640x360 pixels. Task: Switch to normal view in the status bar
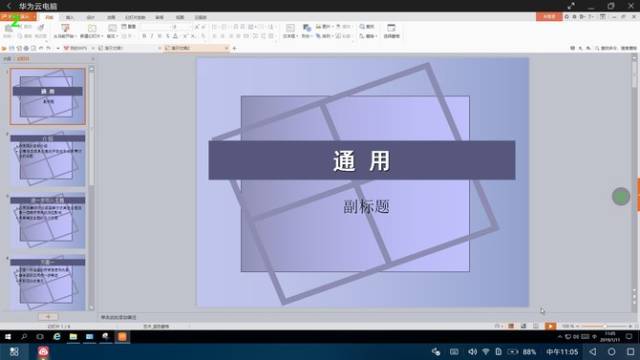(511, 326)
